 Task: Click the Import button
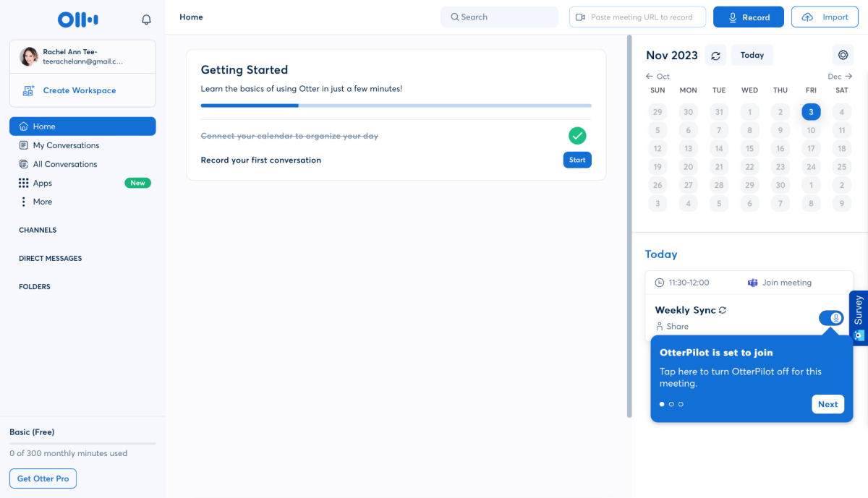coord(825,17)
